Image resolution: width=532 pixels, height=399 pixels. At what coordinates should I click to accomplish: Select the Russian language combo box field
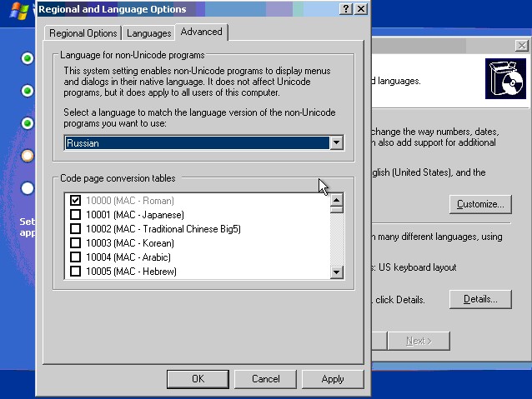197,143
